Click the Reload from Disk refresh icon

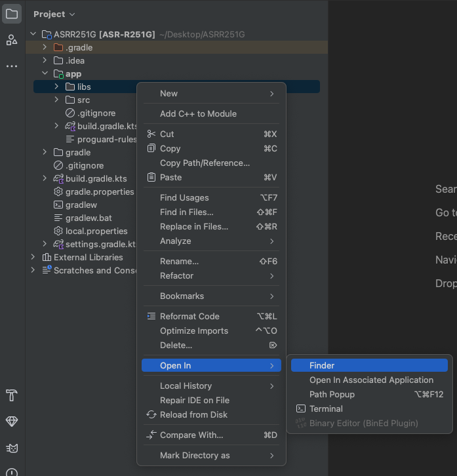tap(151, 414)
